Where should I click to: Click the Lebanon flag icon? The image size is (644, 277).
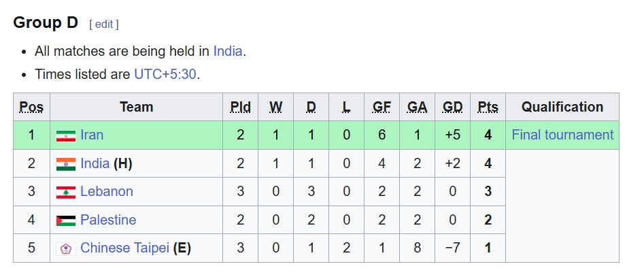[x=66, y=192]
